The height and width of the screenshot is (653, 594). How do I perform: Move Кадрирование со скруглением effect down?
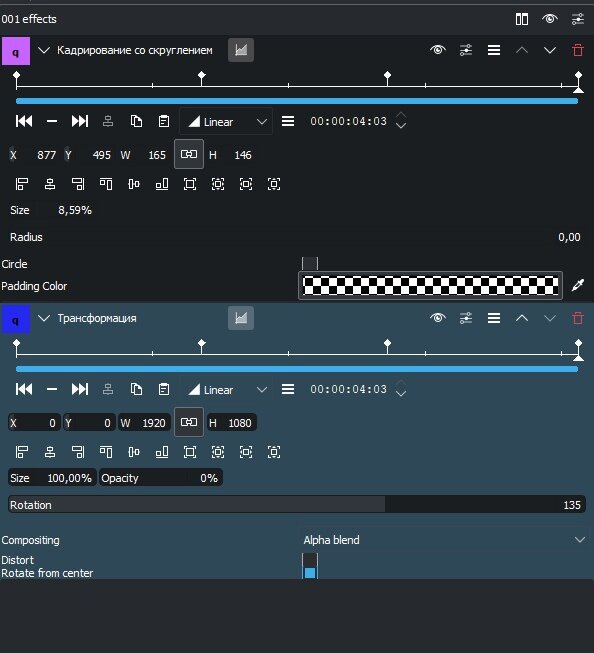[550, 50]
